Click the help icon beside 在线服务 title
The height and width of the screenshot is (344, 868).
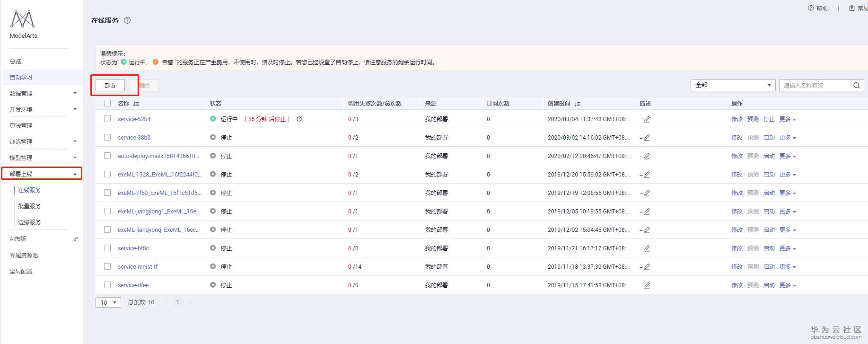pyautogui.click(x=127, y=20)
